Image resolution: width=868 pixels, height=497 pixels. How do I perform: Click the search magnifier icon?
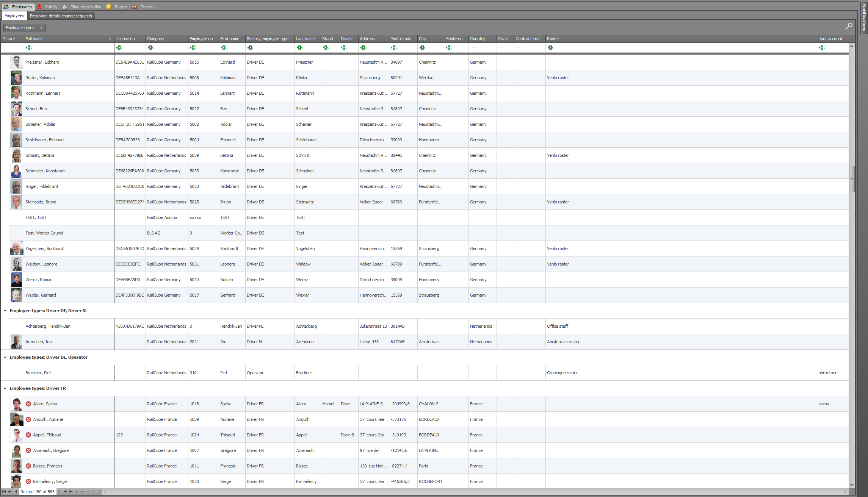849,26
